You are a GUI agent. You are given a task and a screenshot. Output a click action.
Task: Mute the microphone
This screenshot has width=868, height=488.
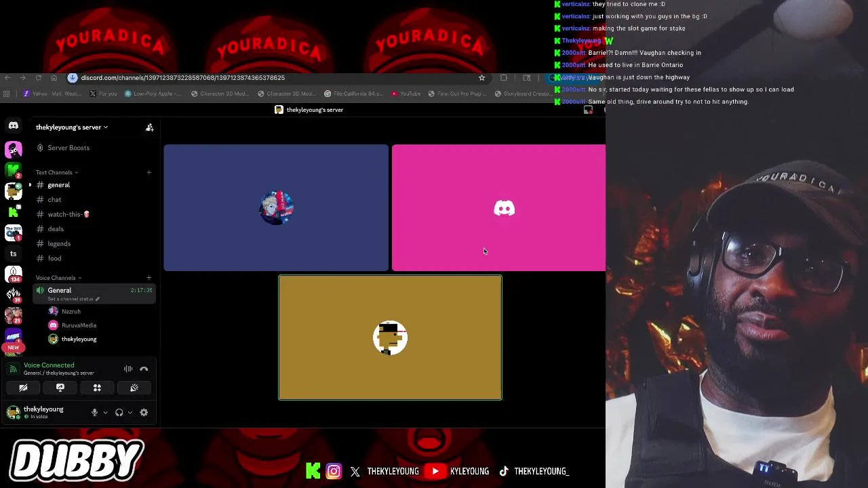94,412
